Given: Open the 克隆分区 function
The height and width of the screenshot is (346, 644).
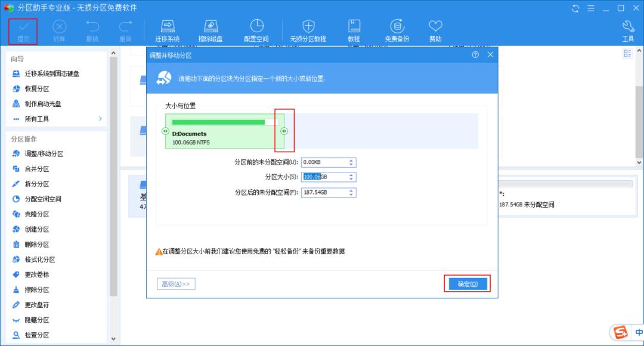Looking at the screenshot, I should (x=37, y=214).
